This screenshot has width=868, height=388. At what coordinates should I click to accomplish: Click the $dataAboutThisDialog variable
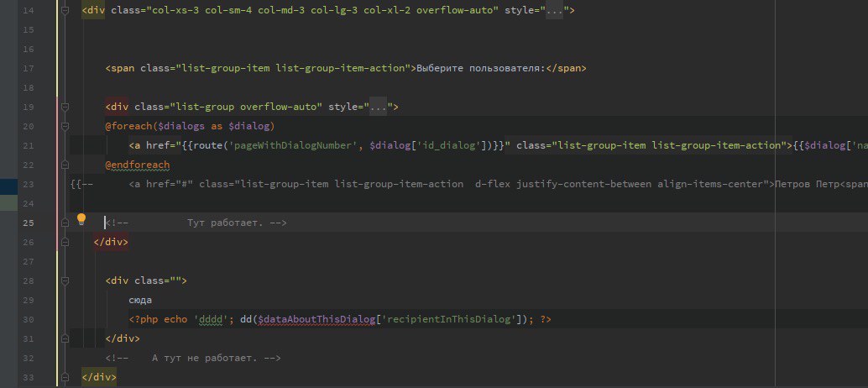[x=316, y=319]
